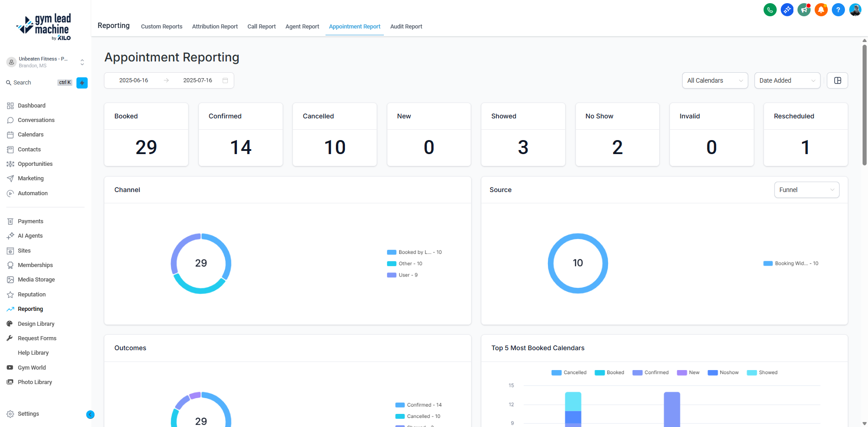The height and width of the screenshot is (427, 868).
Task: Toggle Booked series in calendars bar chart
Action: point(609,373)
